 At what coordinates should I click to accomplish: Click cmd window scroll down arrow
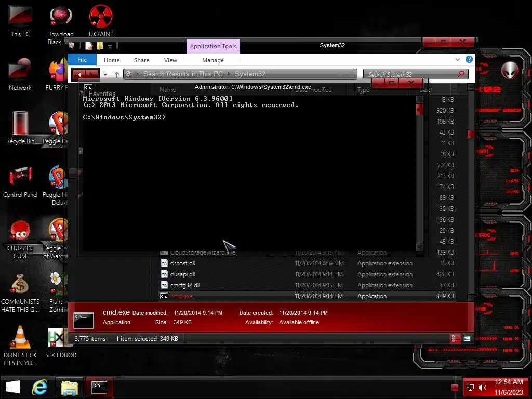419,247
